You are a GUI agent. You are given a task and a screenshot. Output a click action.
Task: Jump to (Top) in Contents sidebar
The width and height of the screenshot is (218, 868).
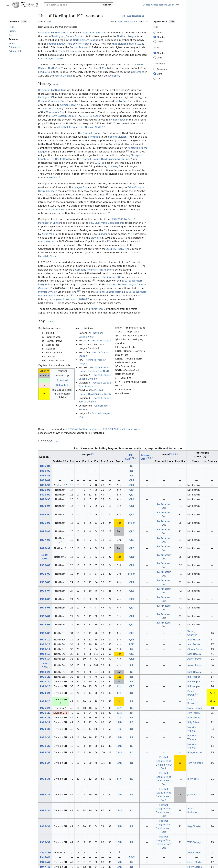[11, 27]
